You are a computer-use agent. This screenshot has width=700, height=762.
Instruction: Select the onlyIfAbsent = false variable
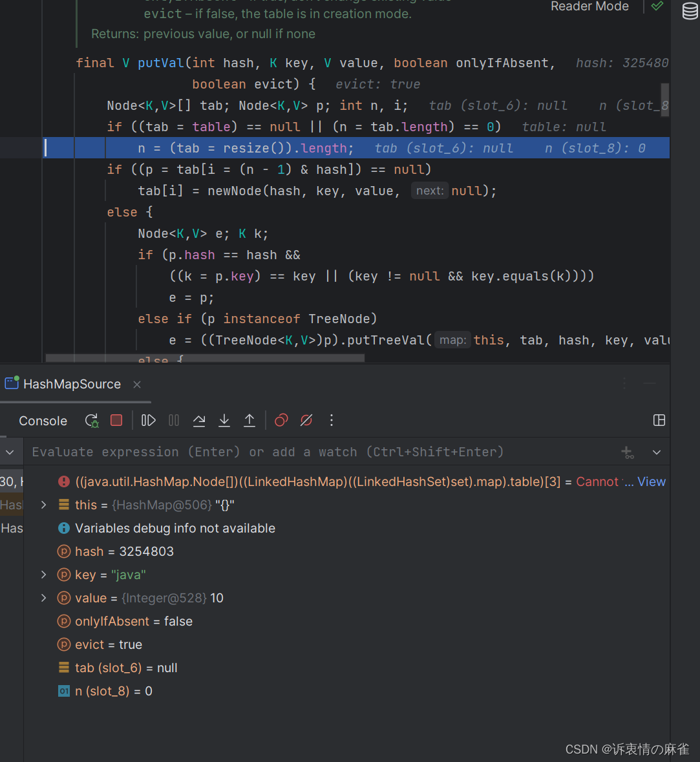point(346,622)
